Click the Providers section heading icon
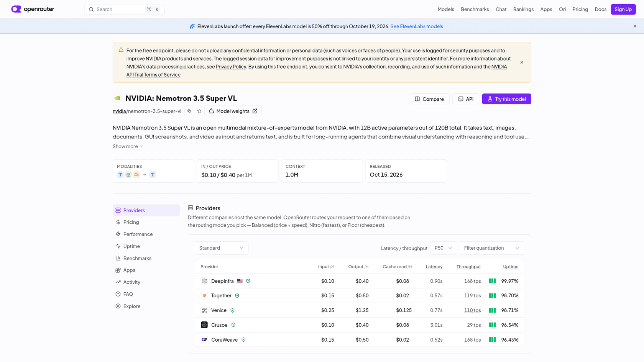This screenshot has height=362, width=644. (x=191, y=208)
